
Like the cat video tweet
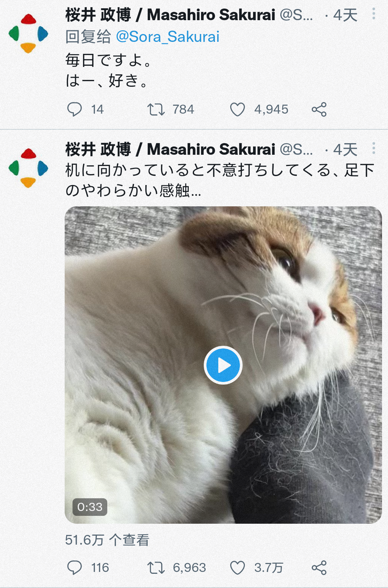coord(237,568)
